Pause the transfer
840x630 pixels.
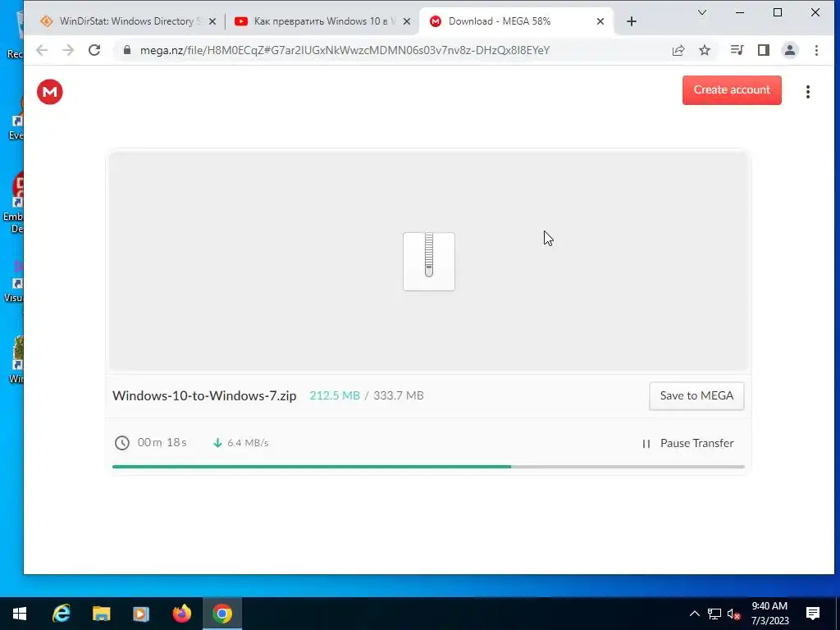688,444
